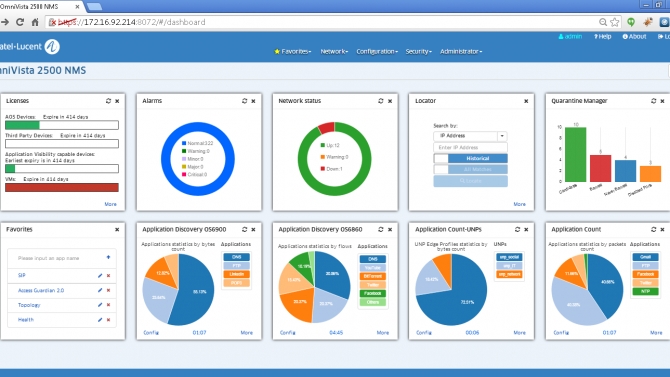Add favorite app with plus icon

click(x=108, y=257)
